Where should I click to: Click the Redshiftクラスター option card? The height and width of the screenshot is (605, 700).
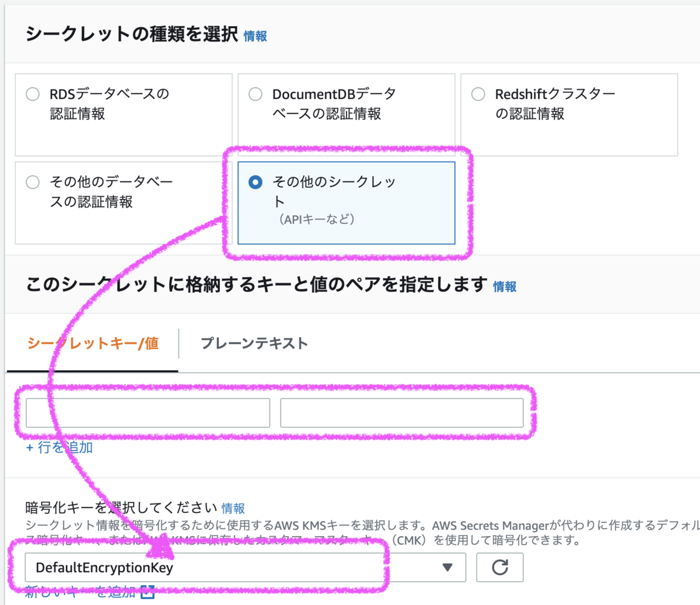coord(568,114)
